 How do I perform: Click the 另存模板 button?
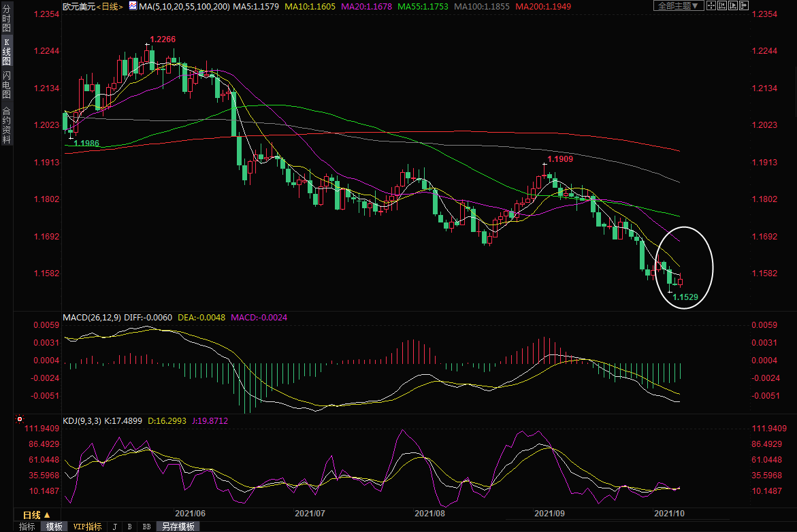[178, 527]
